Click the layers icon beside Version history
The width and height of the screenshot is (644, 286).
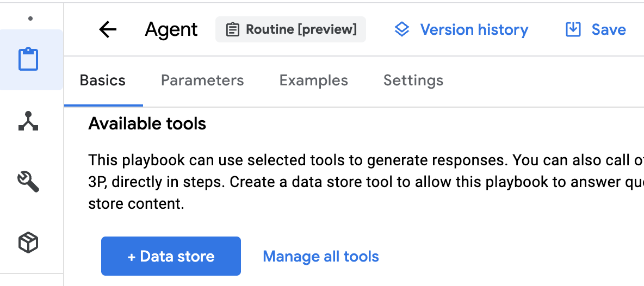(x=401, y=29)
